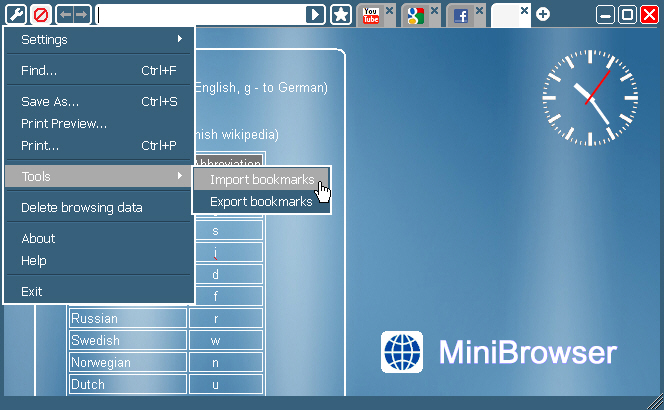Switch to the Facebook tab

coord(460,16)
